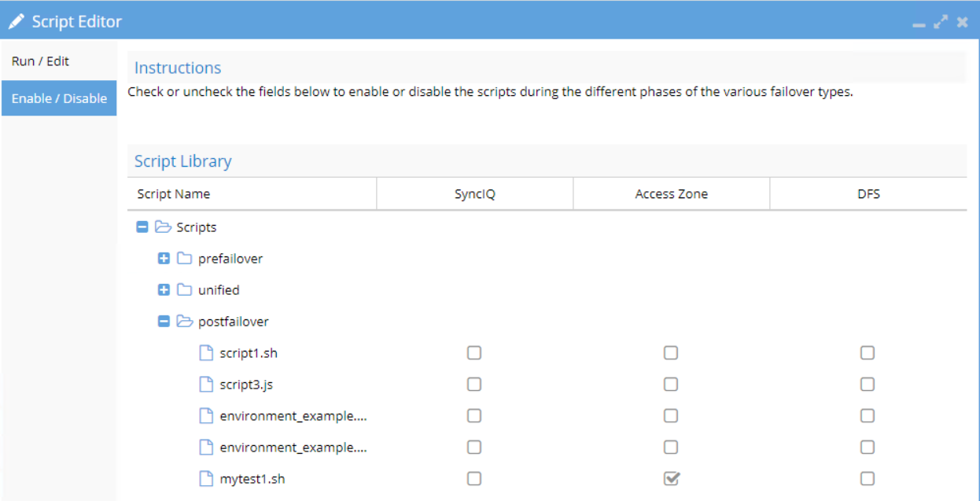Click the SyncIQ column header

475,193
